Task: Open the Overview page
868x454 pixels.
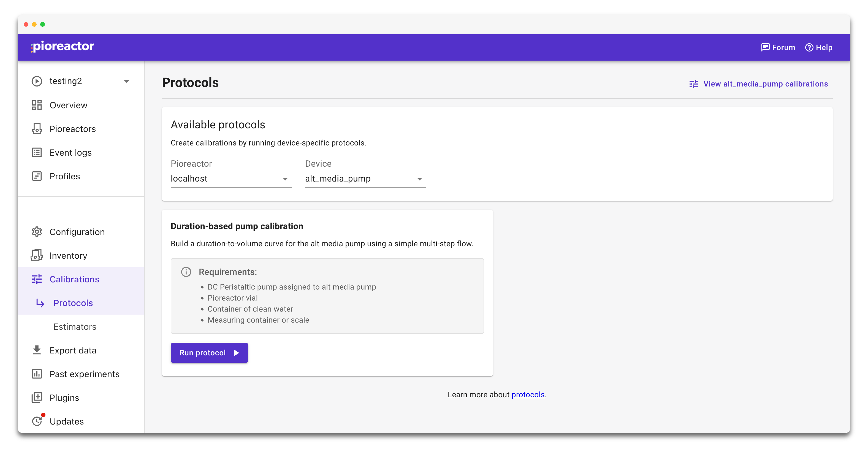Action: (x=68, y=105)
